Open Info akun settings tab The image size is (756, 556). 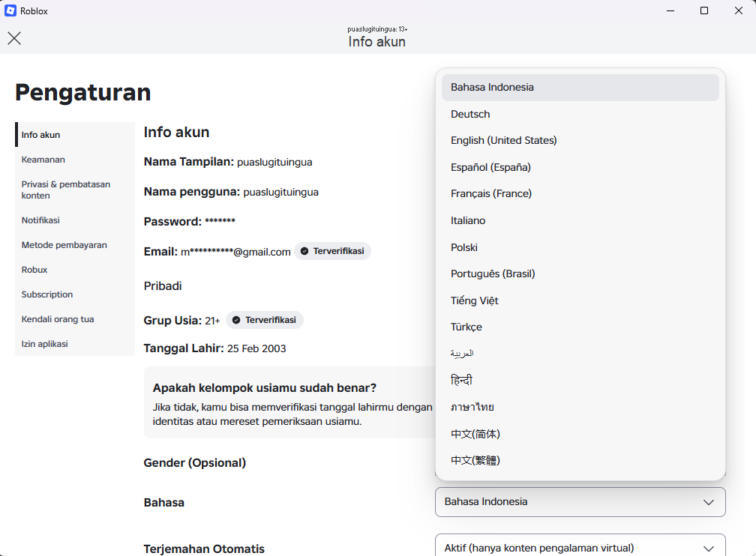tap(75, 135)
